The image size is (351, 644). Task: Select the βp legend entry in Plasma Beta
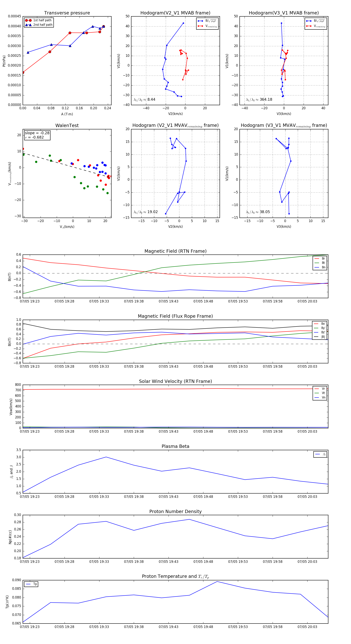point(320,454)
